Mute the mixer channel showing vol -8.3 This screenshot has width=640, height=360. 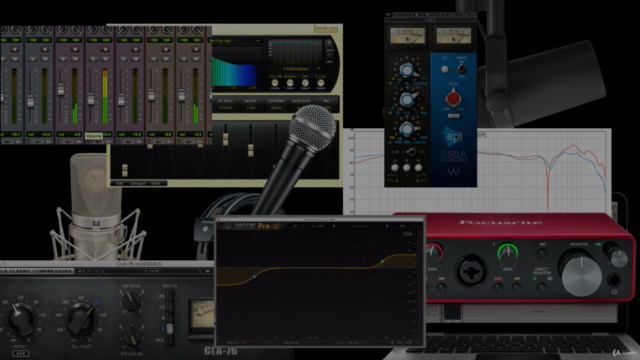(196, 59)
